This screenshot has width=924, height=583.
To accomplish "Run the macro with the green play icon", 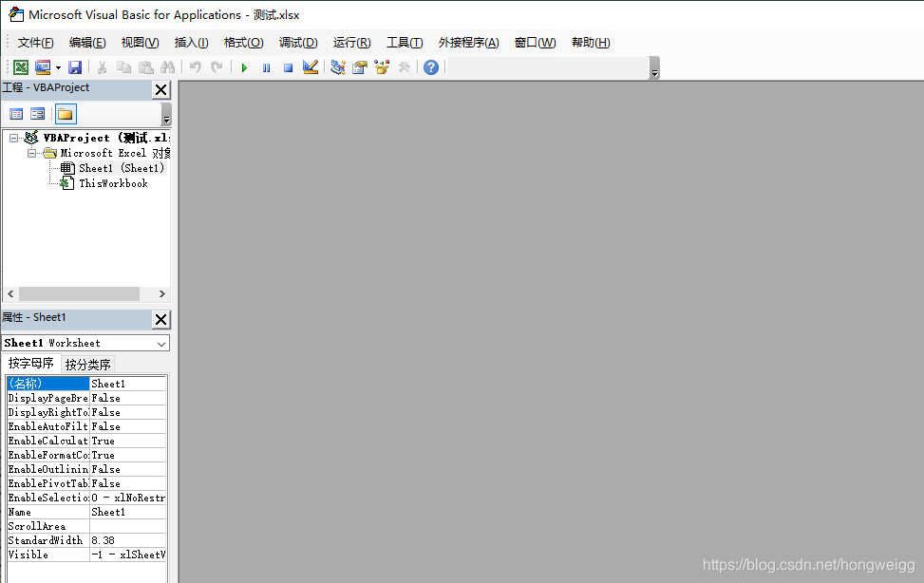I will click(x=244, y=67).
